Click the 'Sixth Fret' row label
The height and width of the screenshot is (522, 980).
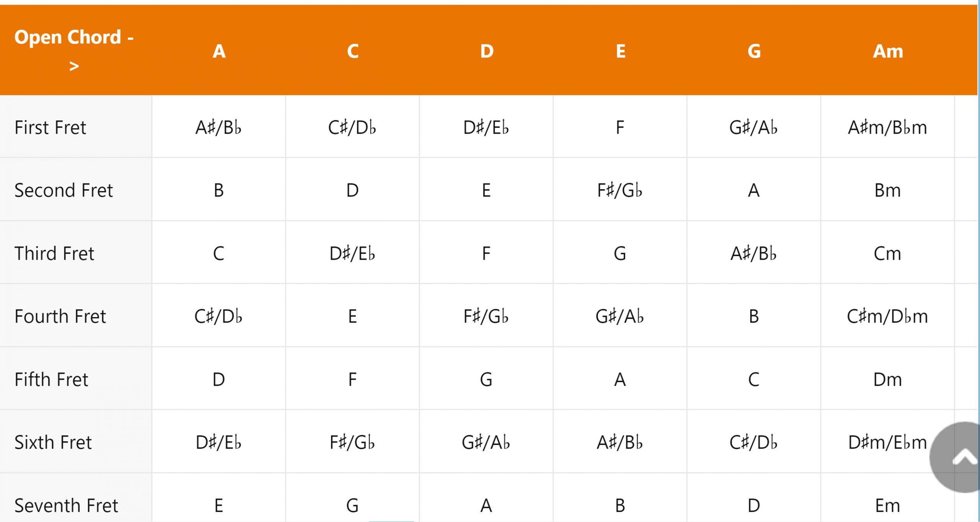pos(53,442)
